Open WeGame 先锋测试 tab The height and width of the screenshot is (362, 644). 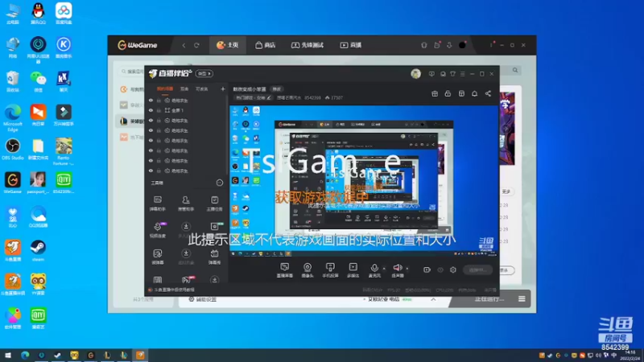coord(308,45)
